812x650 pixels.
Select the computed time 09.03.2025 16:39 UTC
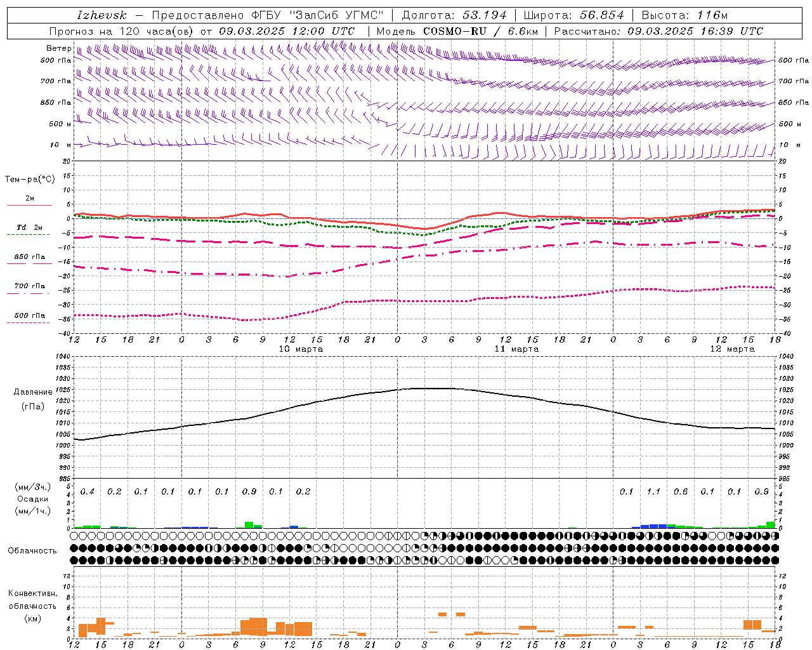695,31
